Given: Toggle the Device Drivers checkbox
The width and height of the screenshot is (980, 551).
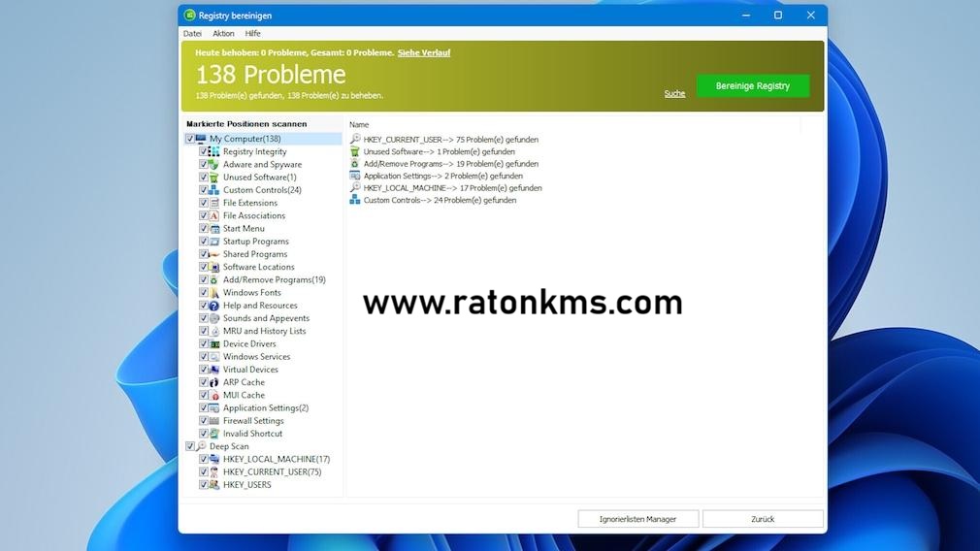Looking at the screenshot, I should click(x=203, y=343).
